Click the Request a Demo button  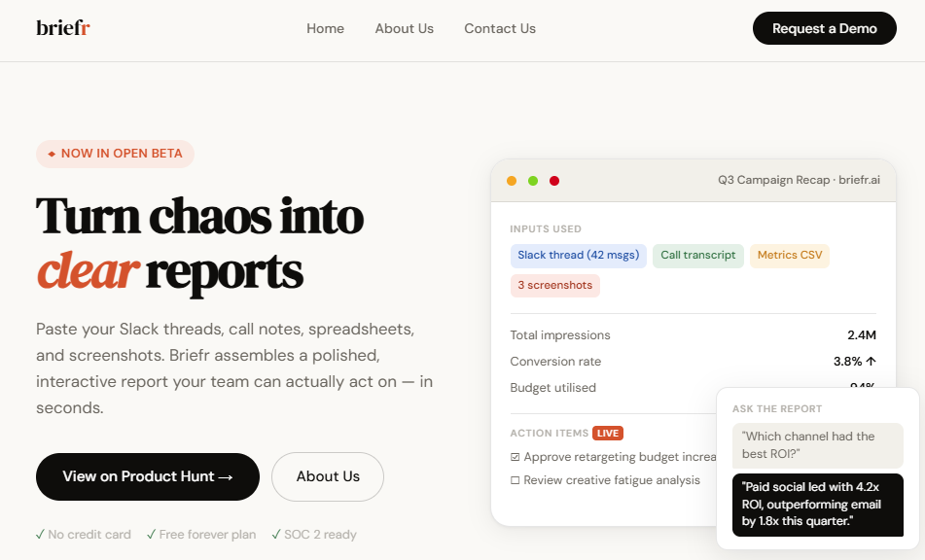[x=824, y=28]
